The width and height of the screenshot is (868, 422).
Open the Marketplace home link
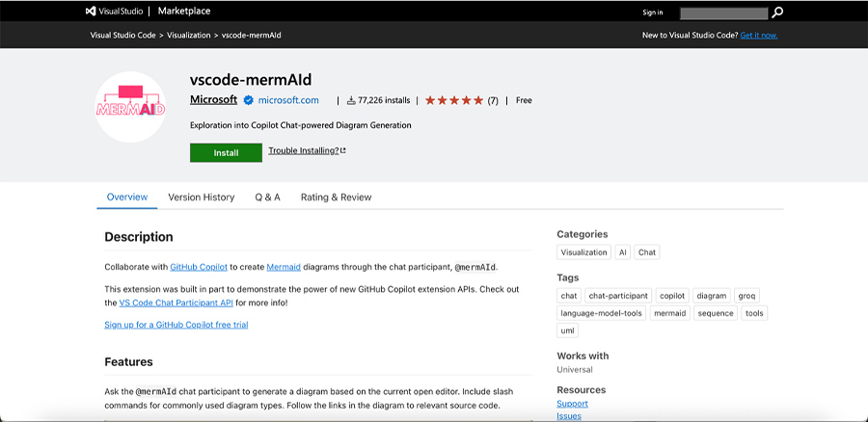(184, 11)
